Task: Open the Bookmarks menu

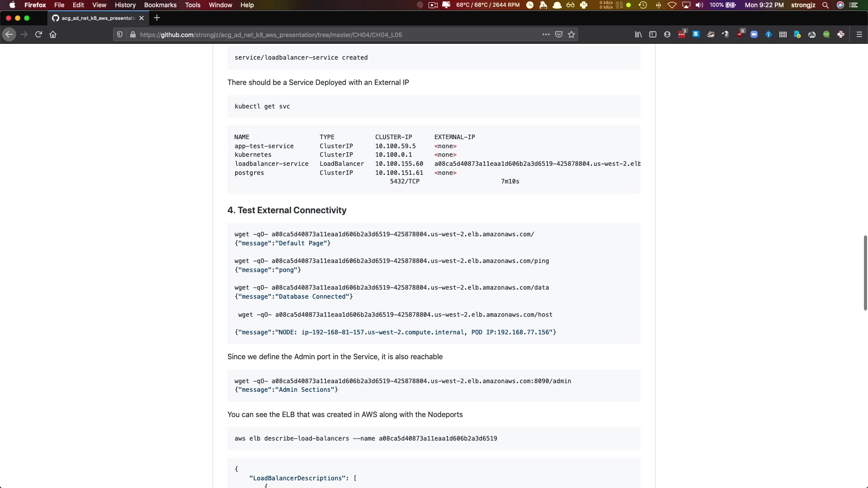Action: 160,5
